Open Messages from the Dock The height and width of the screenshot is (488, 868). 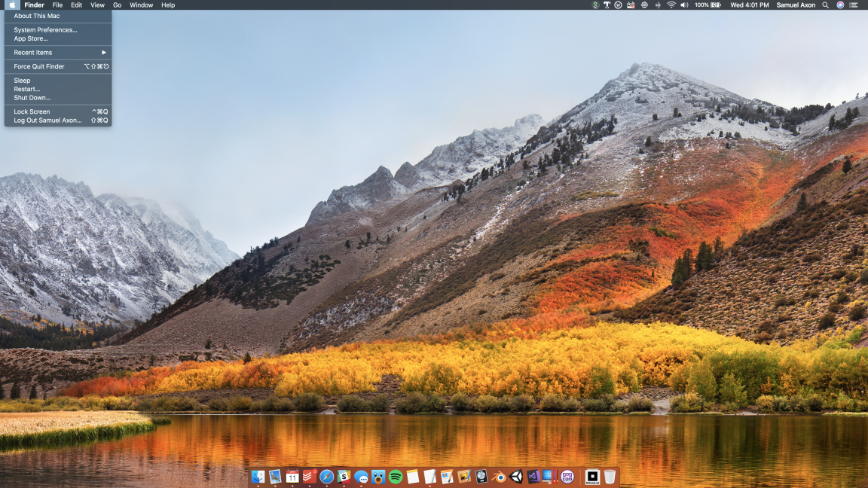tap(362, 476)
